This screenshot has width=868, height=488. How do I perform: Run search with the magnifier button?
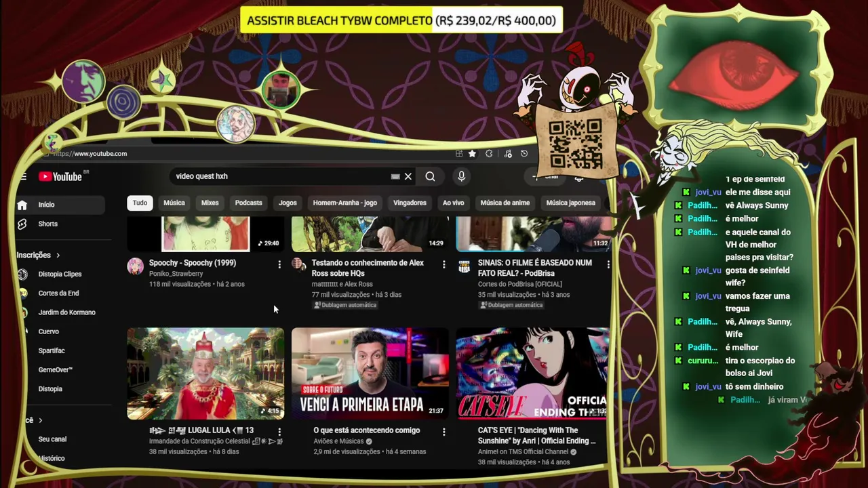tap(430, 176)
